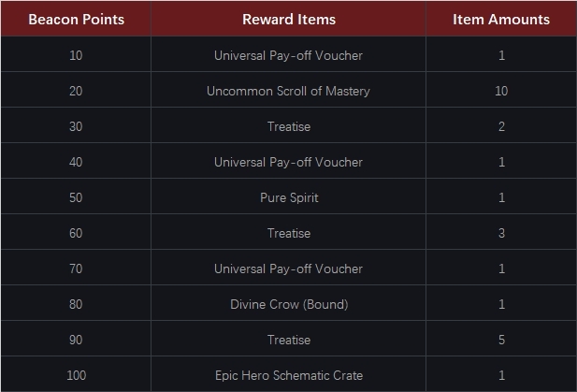Click the Treatise amount of 3

[x=501, y=233]
